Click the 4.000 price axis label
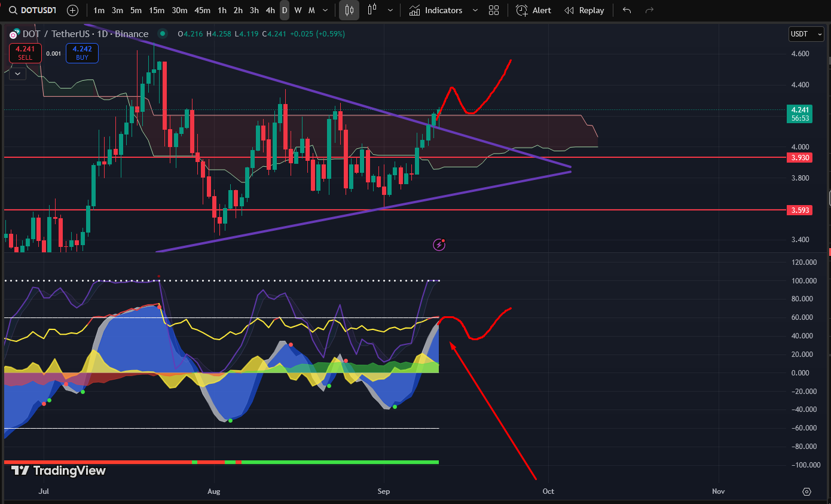 coord(799,147)
